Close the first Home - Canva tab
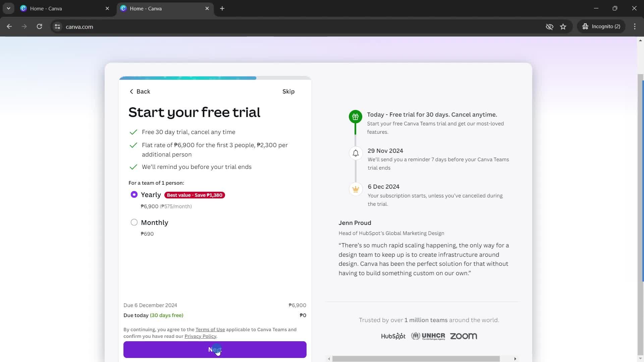The width and height of the screenshot is (644, 362). [107, 8]
